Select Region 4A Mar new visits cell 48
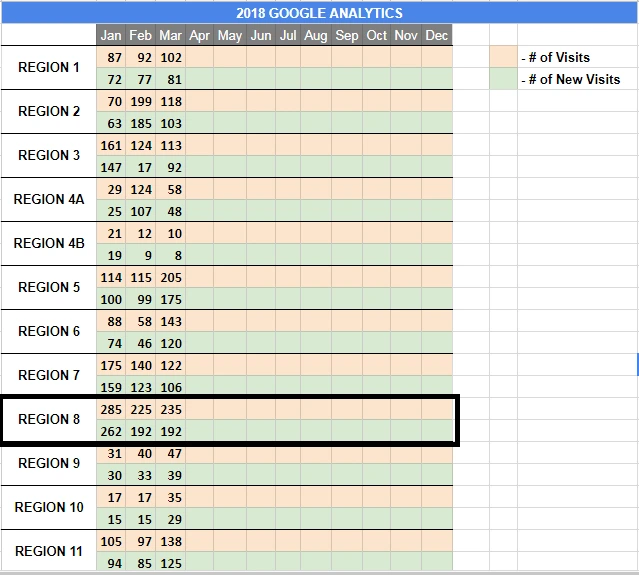Viewport: 639px width, 575px height. point(170,211)
